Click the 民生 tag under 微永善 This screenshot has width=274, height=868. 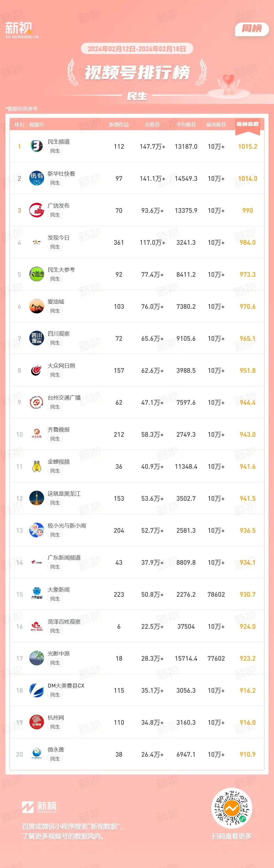(55, 759)
